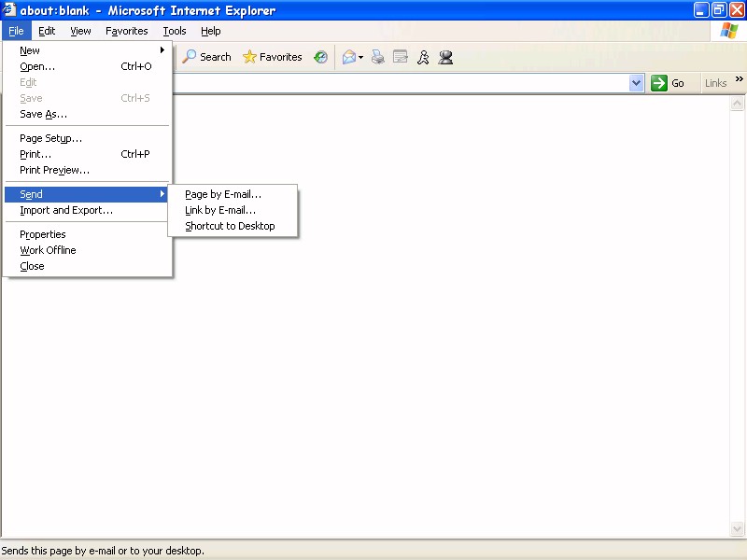
Task: Open the Favorites menu in menu bar
Action: point(127,31)
